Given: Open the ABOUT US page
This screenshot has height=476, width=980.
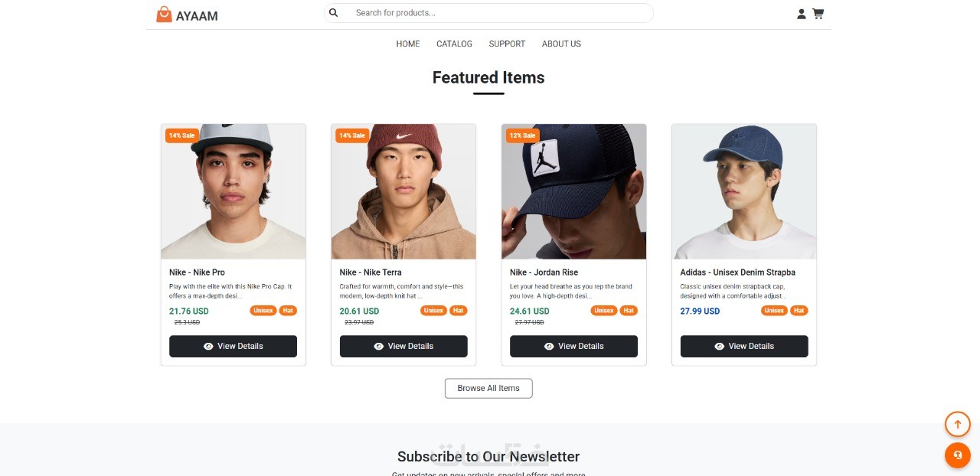Looking at the screenshot, I should coord(561,44).
